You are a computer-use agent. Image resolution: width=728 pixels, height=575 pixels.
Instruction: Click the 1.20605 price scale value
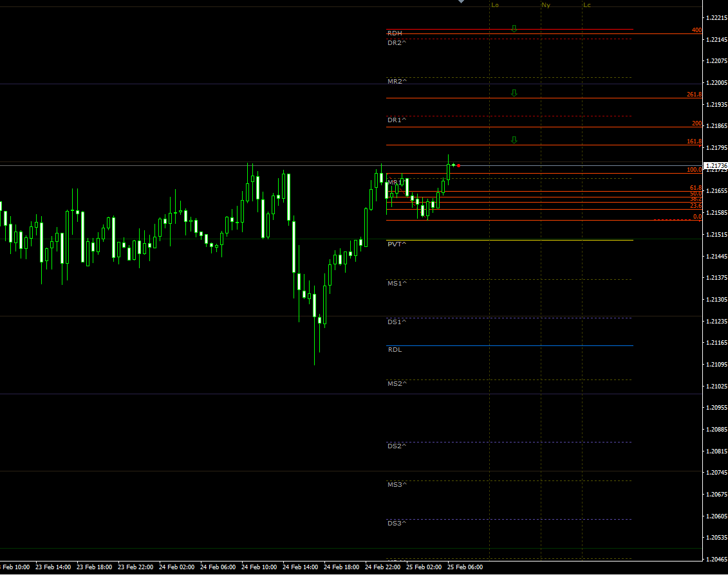point(716,516)
